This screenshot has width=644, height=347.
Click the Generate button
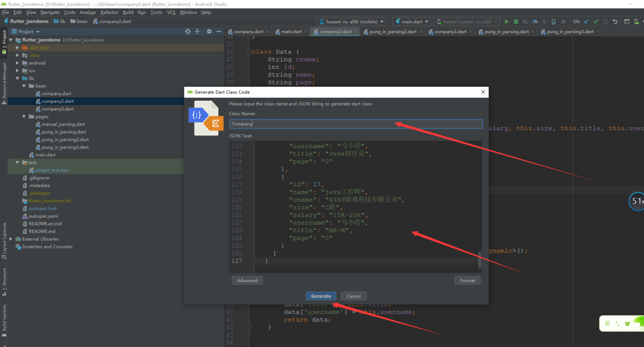click(x=321, y=296)
